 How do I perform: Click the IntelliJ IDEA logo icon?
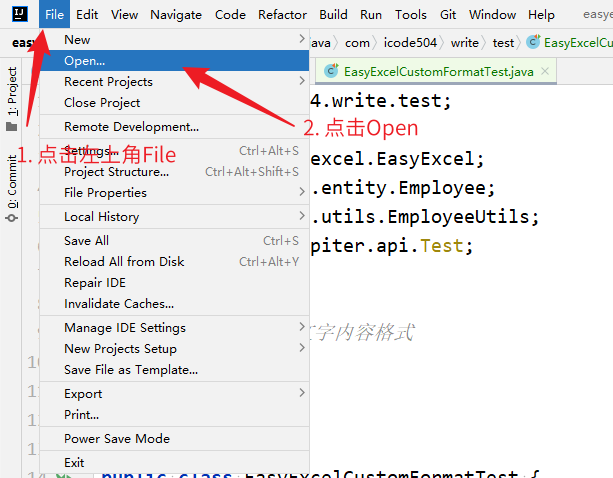(x=18, y=14)
